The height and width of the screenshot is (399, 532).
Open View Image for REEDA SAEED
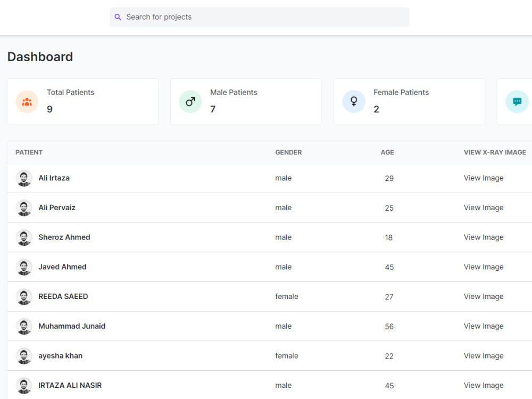tap(484, 296)
